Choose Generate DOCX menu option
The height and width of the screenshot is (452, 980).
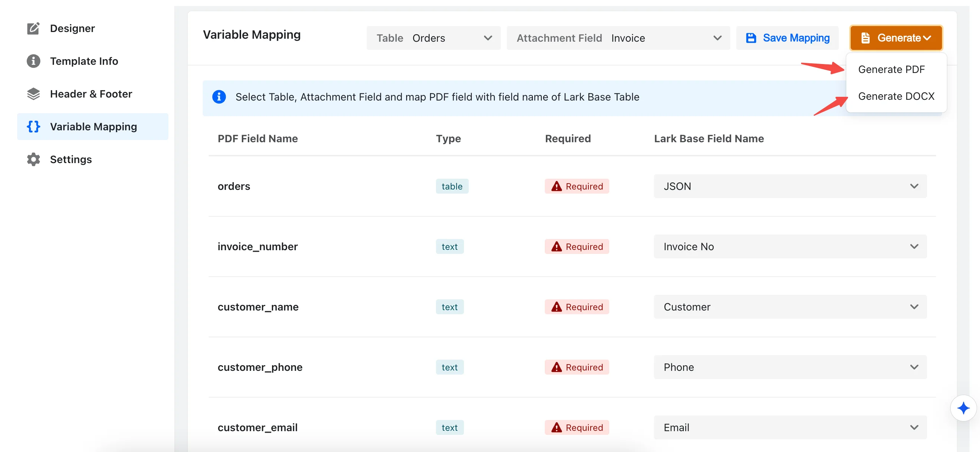click(896, 96)
